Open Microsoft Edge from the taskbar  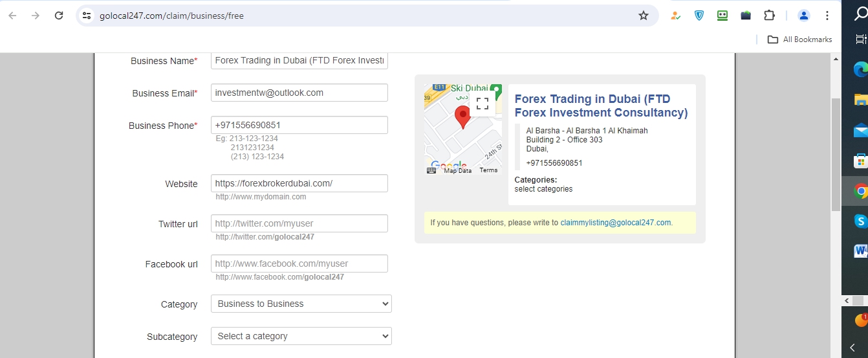point(860,69)
